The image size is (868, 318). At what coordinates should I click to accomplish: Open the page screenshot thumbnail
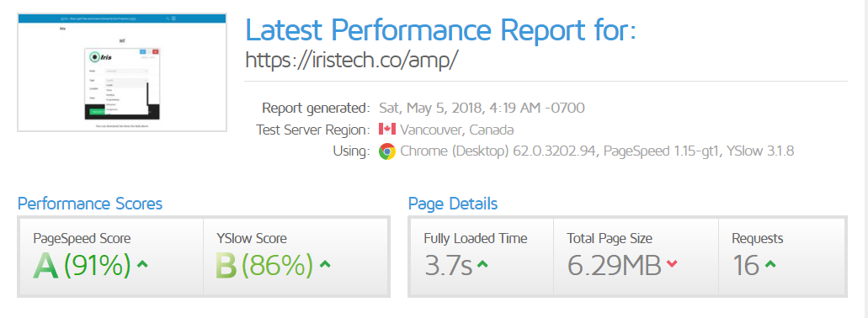point(122,72)
